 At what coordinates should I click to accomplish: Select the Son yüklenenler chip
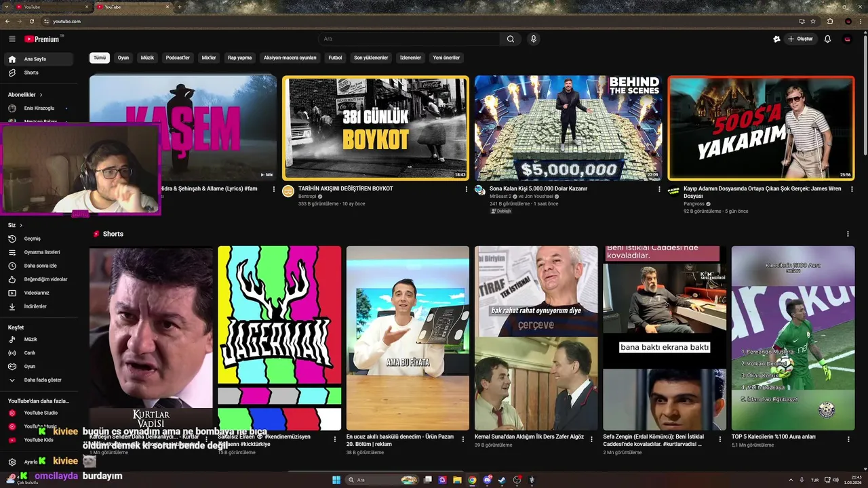click(371, 58)
